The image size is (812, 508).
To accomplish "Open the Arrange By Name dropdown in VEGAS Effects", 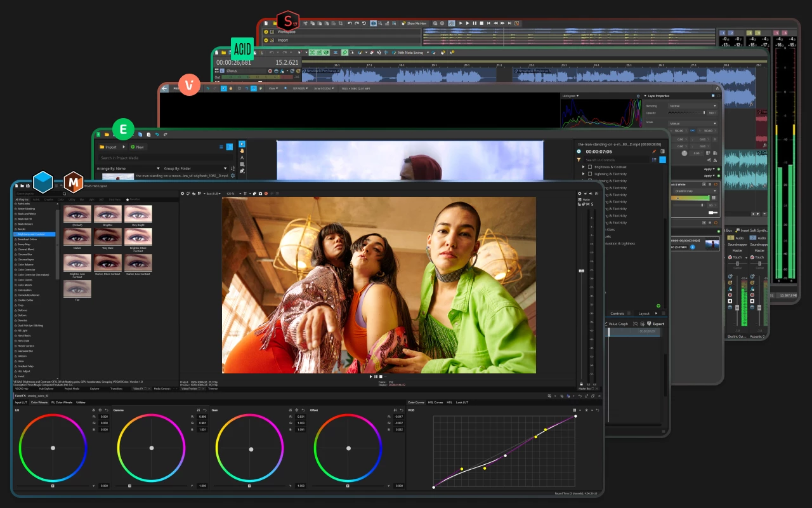I will pos(159,168).
